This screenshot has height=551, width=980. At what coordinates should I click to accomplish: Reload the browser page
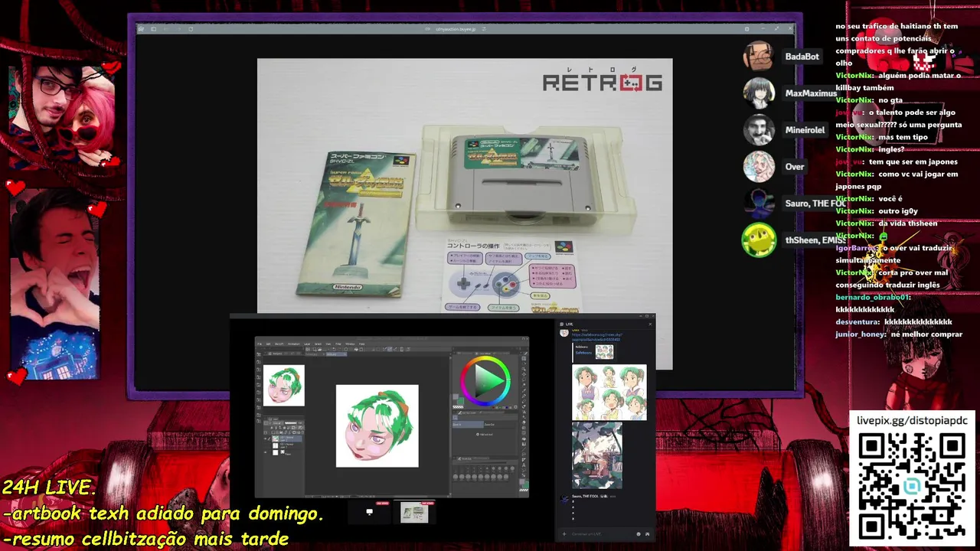pyautogui.click(x=191, y=29)
